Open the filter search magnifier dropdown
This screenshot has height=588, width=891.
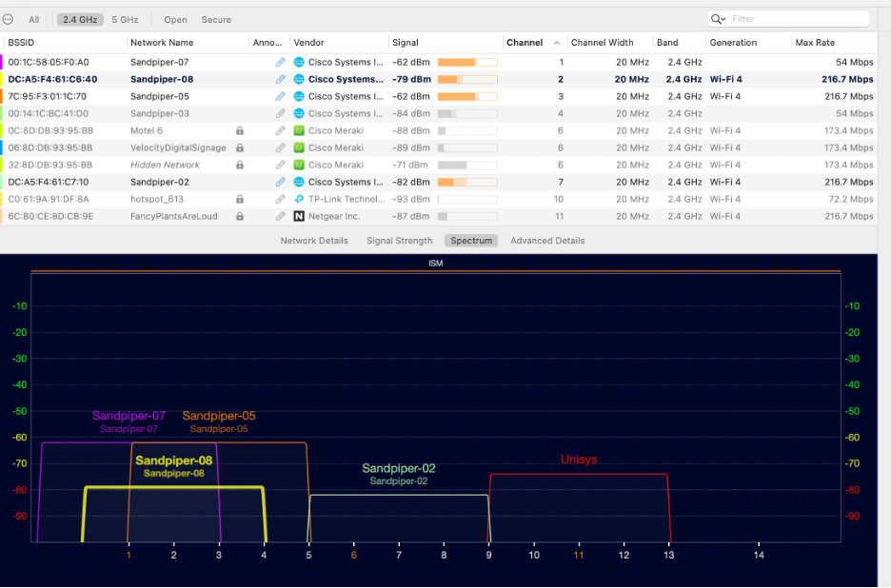point(718,19)
